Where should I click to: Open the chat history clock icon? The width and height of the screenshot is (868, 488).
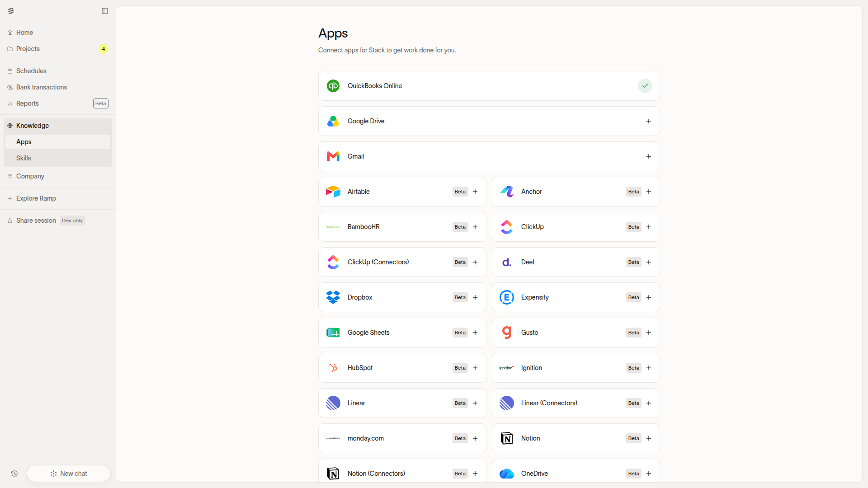click(x=14, y=474)
